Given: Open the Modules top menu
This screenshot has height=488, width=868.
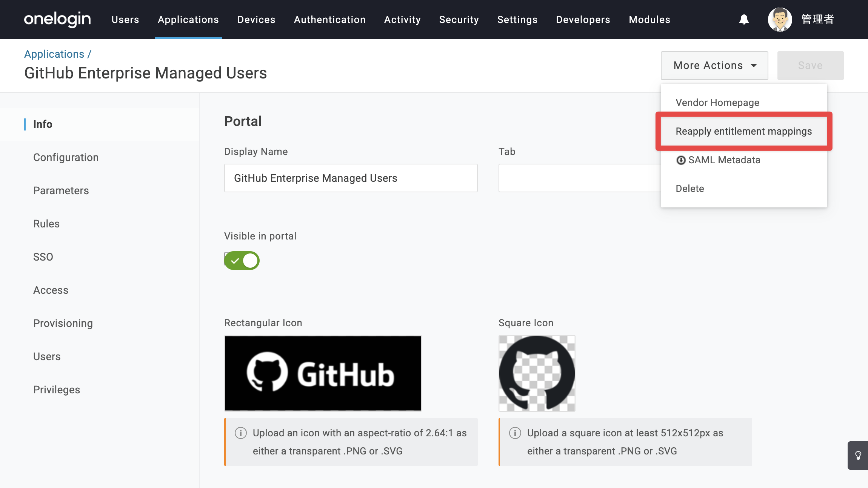Looking at the screenshot, I should [649, 20].
